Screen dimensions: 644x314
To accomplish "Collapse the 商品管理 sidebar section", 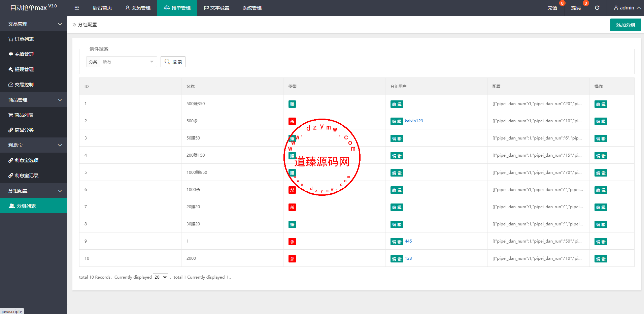I will tap(34, 100).
